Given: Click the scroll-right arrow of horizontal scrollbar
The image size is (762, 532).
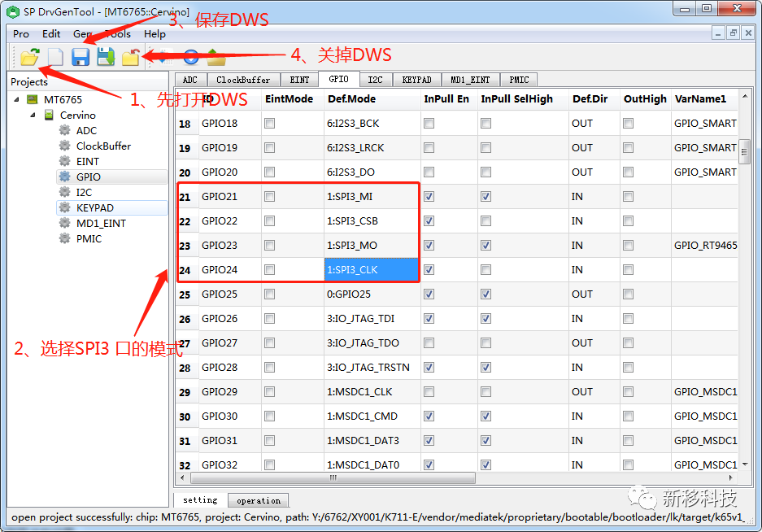Looking at the screenshot, I should point(731,478).
